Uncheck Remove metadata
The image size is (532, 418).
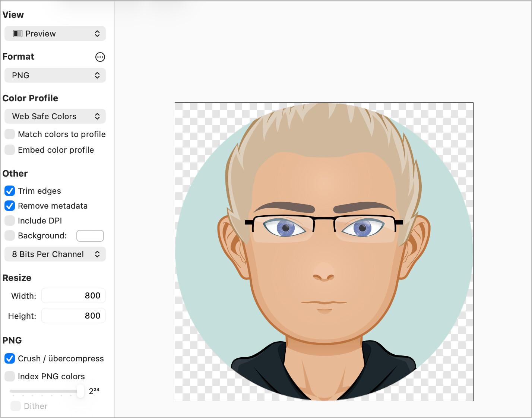[10, 206]
